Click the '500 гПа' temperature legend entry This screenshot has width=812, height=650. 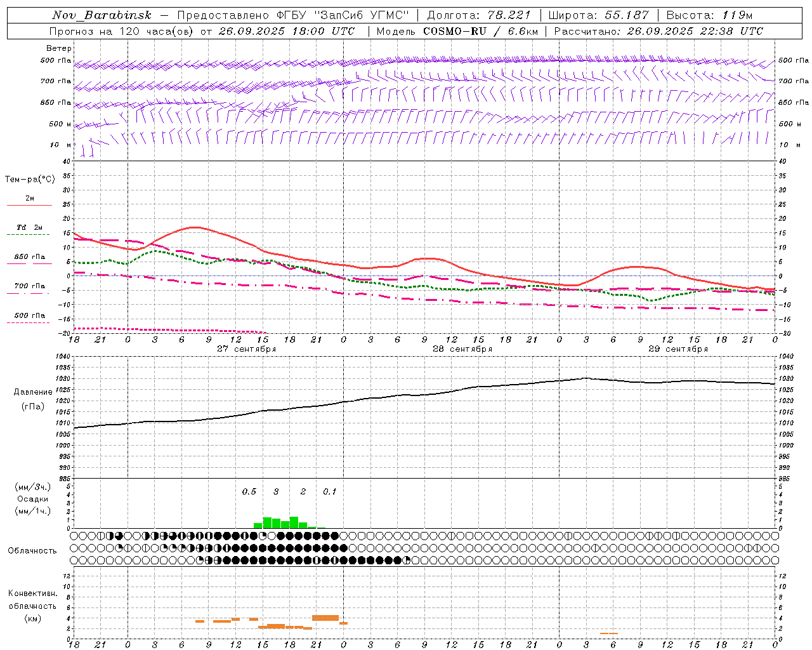(30, 315)
